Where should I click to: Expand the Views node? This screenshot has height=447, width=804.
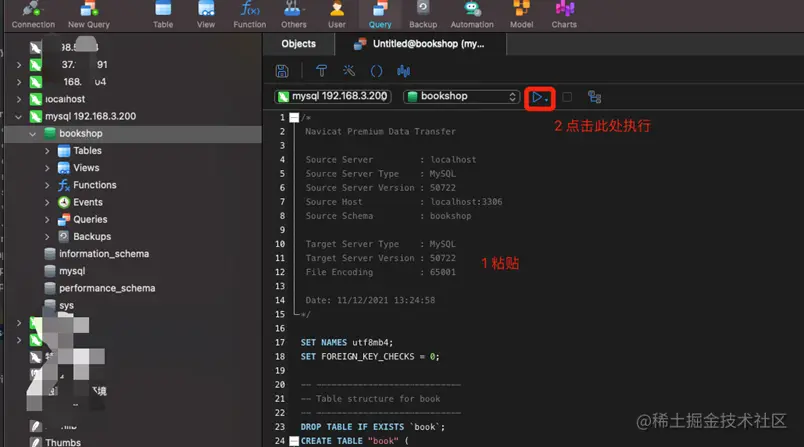[47, 168]
